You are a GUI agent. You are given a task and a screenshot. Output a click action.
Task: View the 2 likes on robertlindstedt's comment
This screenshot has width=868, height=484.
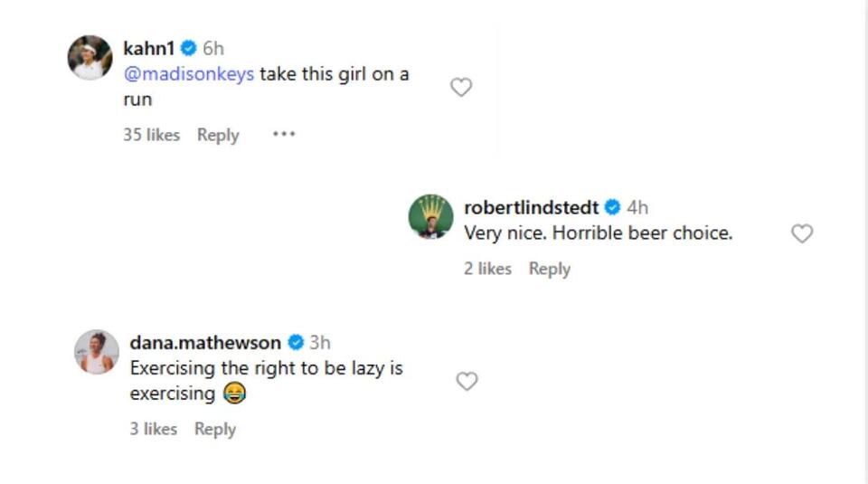(x=487, y=269)
